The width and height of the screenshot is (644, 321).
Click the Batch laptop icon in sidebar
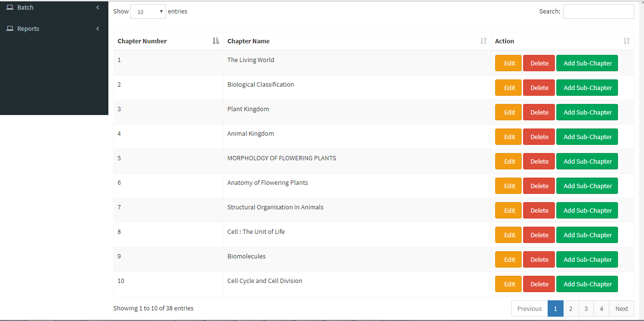[x=10, y=8]
